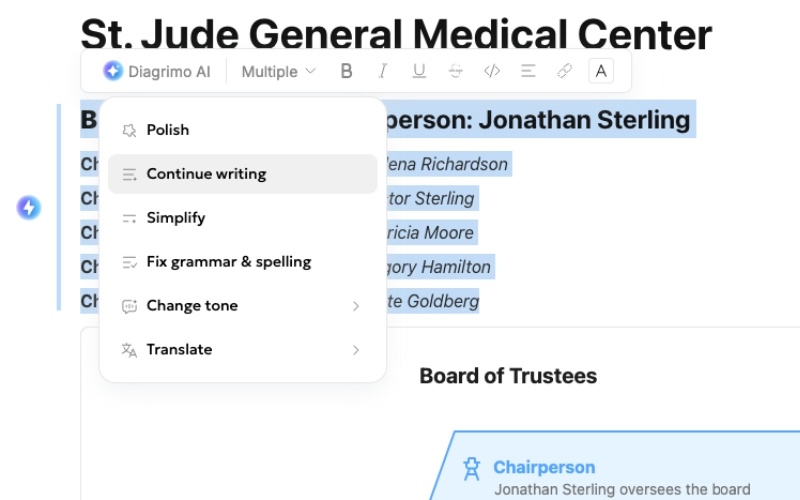800x500 pixels.
Task: Insert a link with the link icon
Action: pyautogui.click(x=564, y=71)
